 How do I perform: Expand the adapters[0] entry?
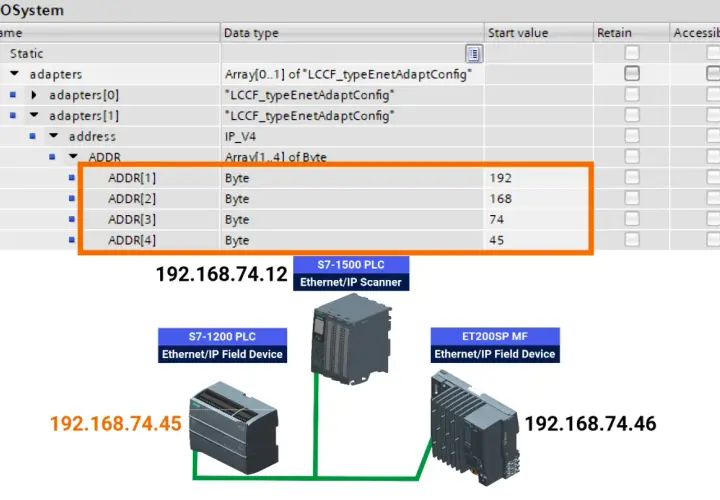pos(34,95)
